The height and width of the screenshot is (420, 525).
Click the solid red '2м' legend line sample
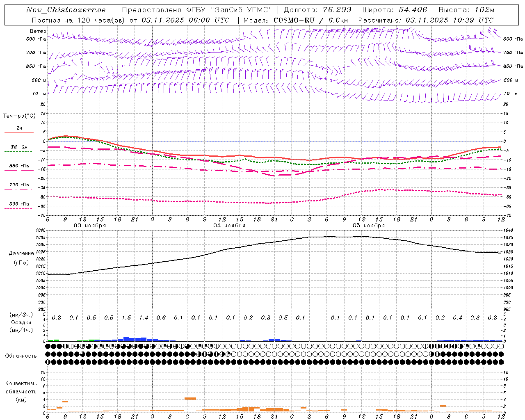19,133
